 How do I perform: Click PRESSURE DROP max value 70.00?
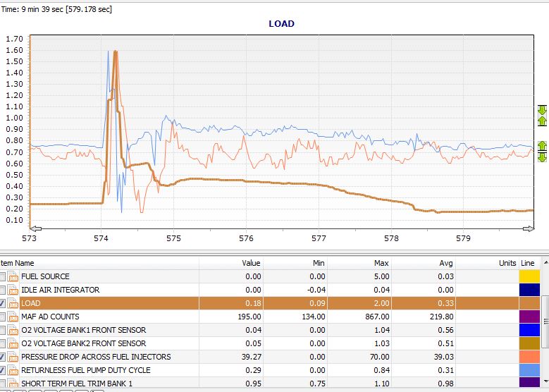tap(379, 357)
